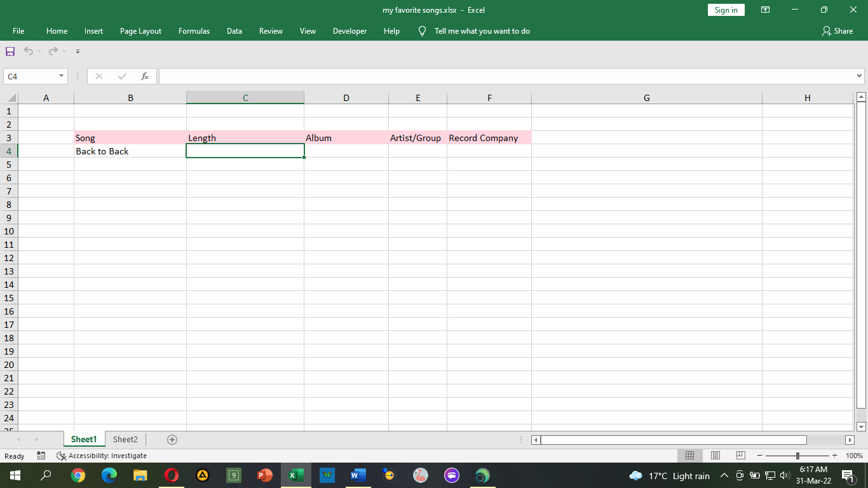Click Zoom In on the zoom slider
868x488 pixels.
pyautogui.click(x=834, y=455)
